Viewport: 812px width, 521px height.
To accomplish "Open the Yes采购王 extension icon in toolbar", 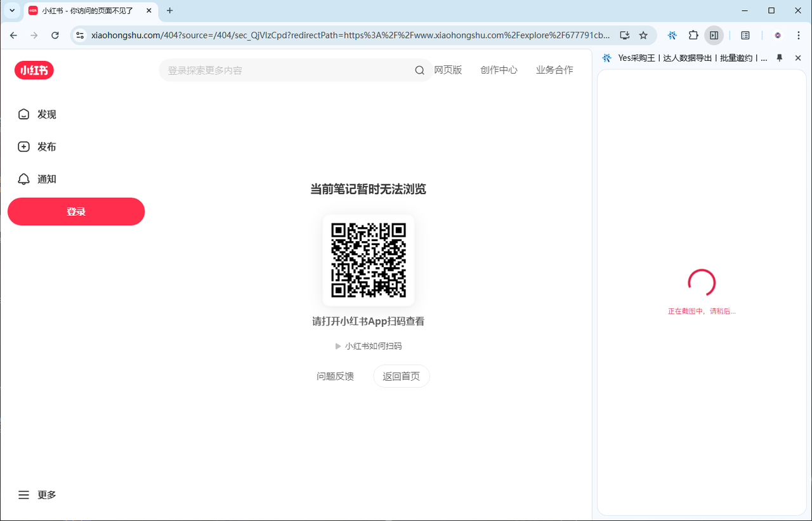I will [x=672, y=36].
